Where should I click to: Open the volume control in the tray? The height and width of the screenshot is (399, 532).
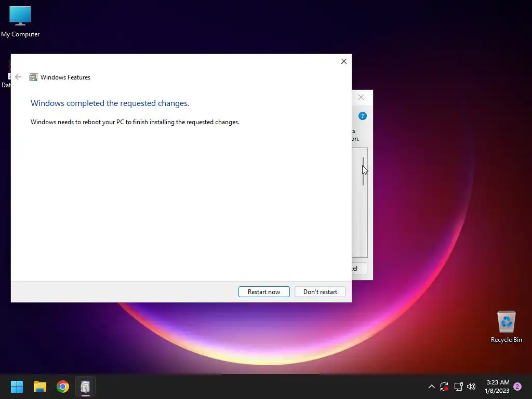[471, 387]
